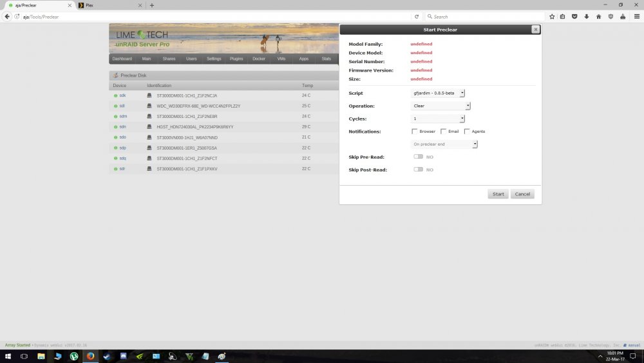
Task: Click disk icon for WDC_WD30EFRX drive
Action: pyautogui.click(x=149, y=106)
